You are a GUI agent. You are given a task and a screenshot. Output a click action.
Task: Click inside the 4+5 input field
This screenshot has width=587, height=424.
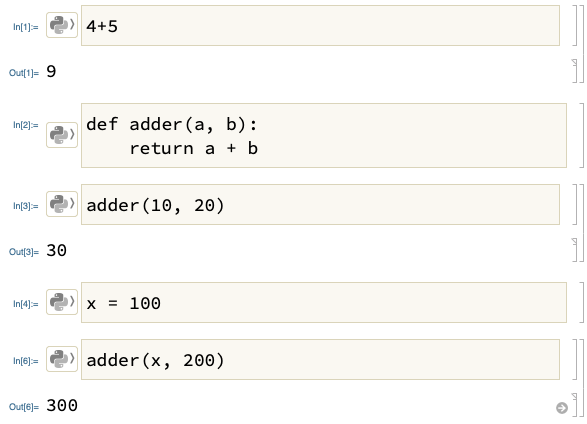click(x=320, y=25)
